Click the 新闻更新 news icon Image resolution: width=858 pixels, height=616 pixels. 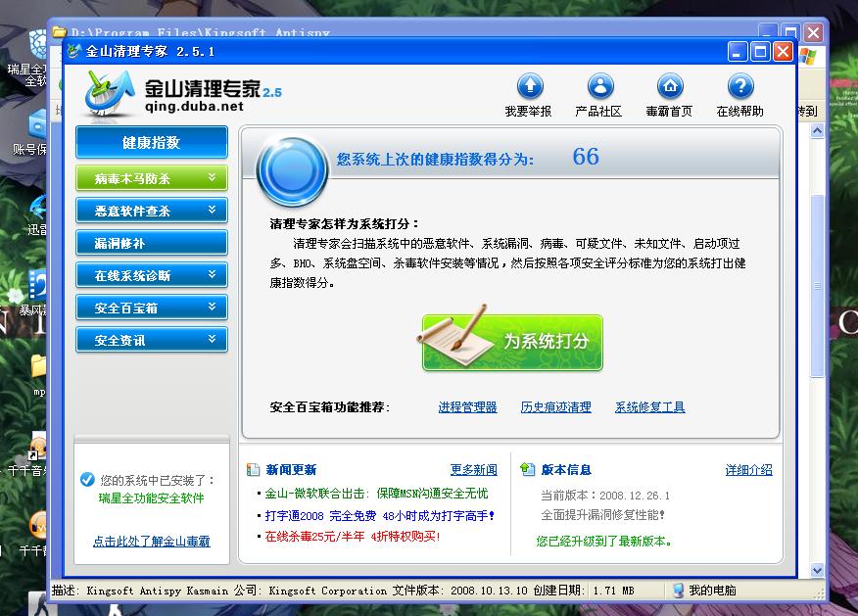coord(253,469)
